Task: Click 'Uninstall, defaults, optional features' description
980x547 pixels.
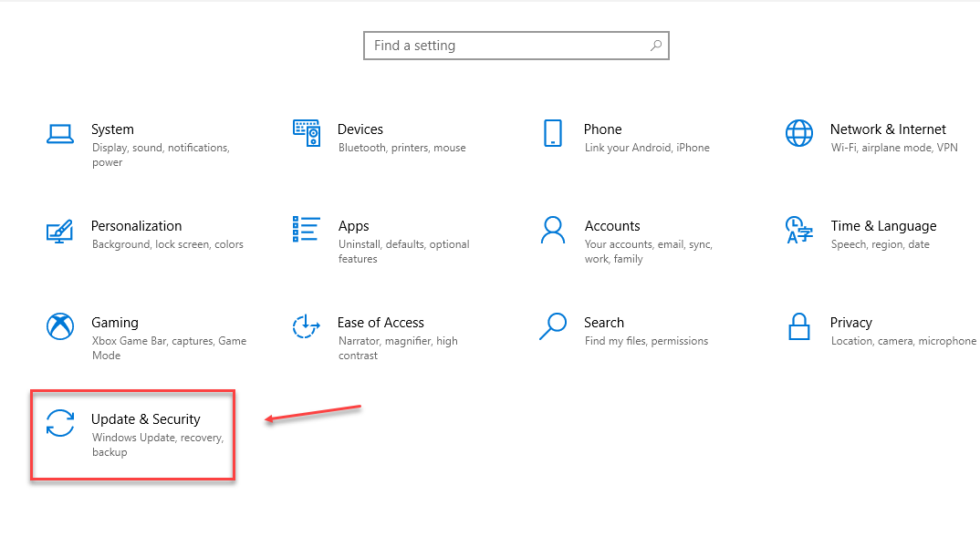Action: (x=403, y=252)
